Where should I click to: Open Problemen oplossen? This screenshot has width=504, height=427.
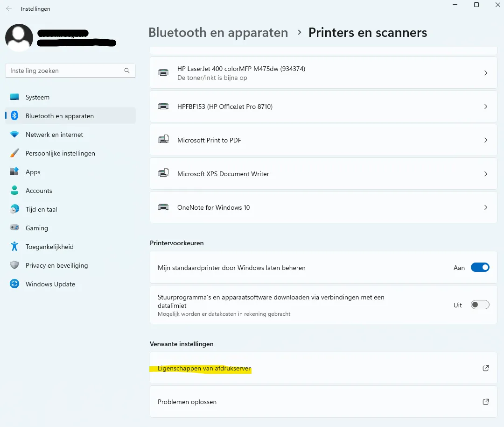pyautogui.click(x=323, y=402)
